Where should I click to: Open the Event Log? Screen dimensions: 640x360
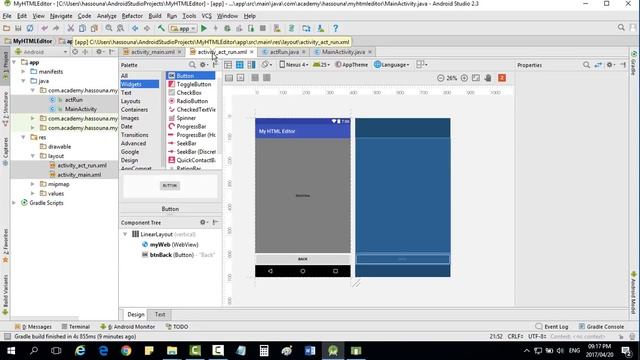(x=551, y=327)
